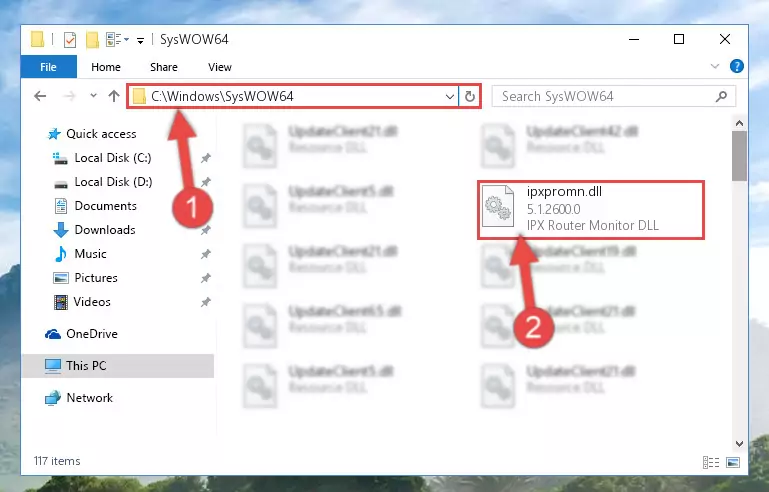
Task: Click the Properties checkmark icon in title bar
Action: click(x=70, y=40)
